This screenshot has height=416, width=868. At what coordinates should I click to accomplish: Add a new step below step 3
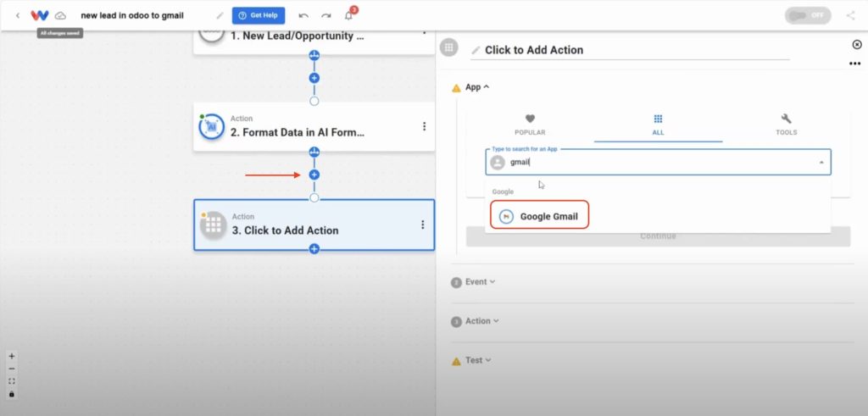(314, 249)
